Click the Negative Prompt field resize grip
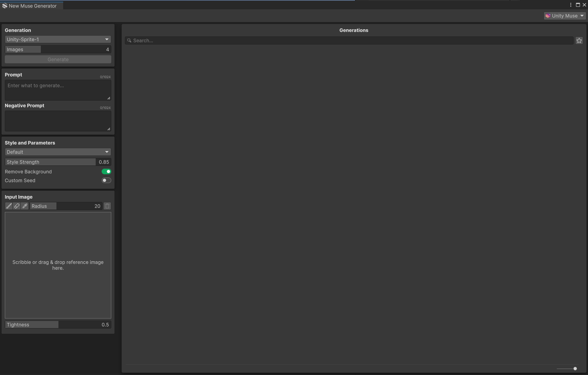The image size is (588, 375). click(108, 129)
